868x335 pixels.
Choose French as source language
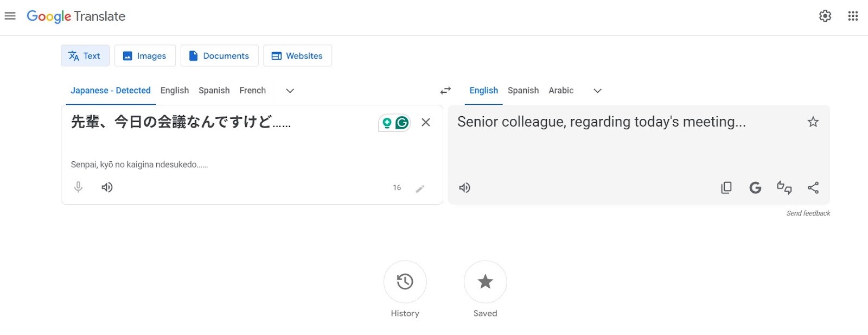tap(252, 91)
